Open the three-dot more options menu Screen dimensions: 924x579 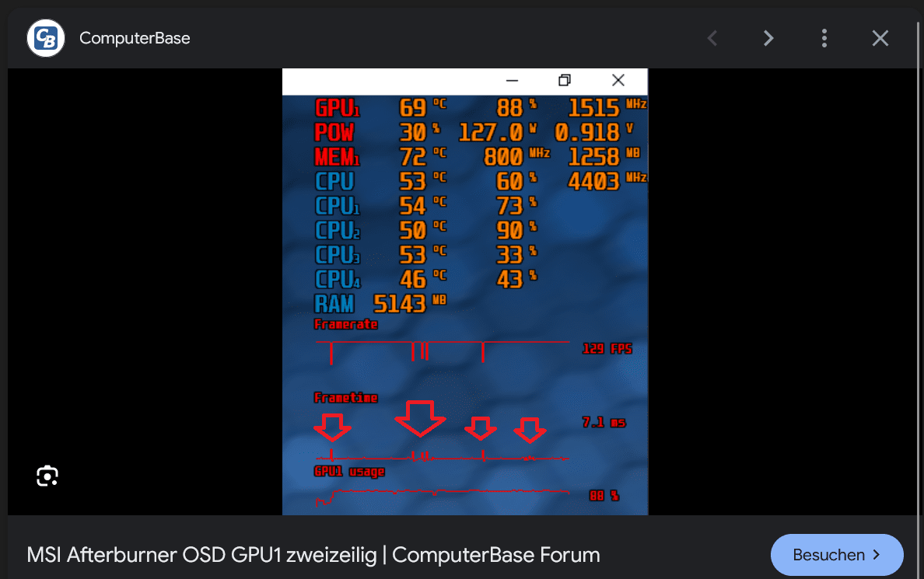click(x=824, y=38)
